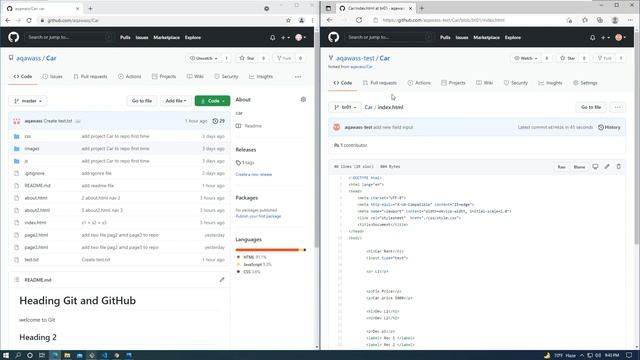
Task: Open user avatar menu in right window
Action: click(620, 38)
